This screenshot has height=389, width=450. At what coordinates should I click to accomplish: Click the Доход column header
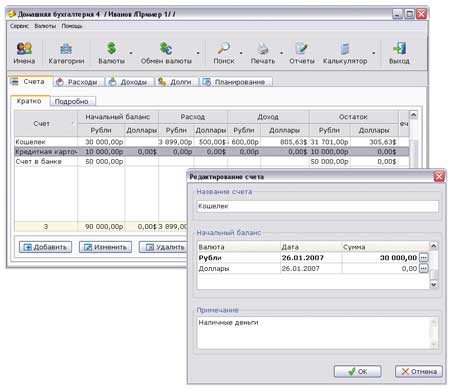click(x=268, y=117)
